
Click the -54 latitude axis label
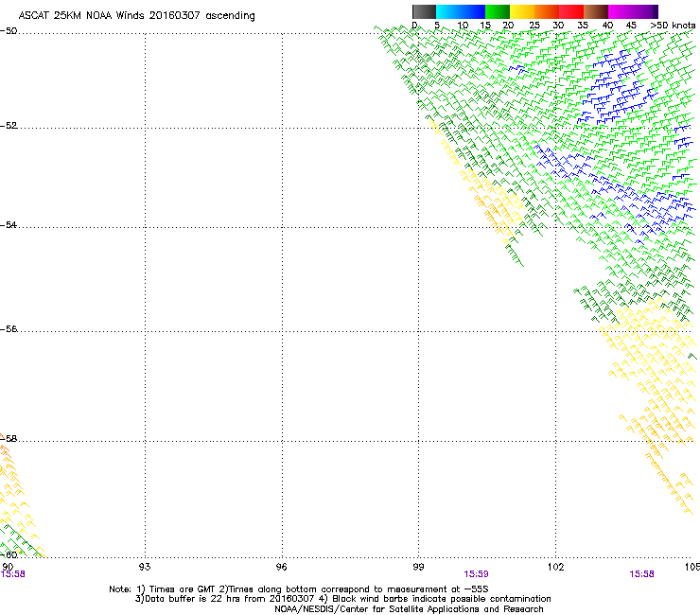tap(9, 224)
